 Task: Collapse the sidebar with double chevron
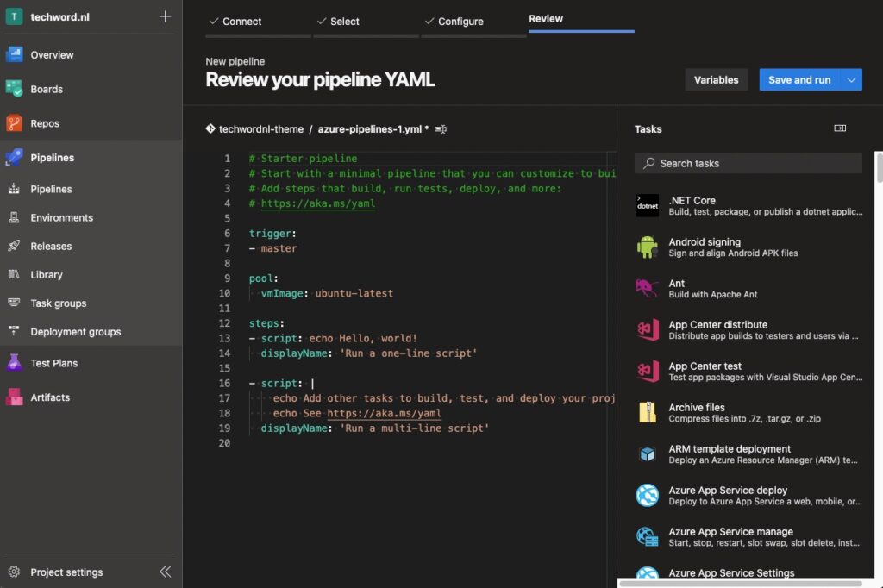pyautogui.click(x=165, y=572)
